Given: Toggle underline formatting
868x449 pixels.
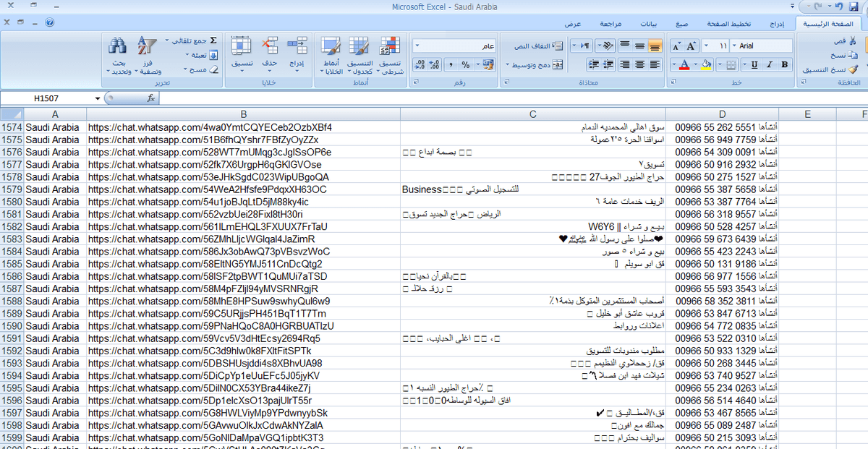Looking at the screenshot, I should click(x=754, y=64).
